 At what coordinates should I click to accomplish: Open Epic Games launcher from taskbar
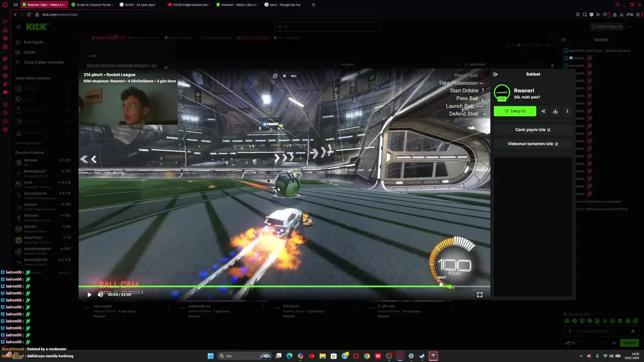pyautogui.click(x=433, y=356)
